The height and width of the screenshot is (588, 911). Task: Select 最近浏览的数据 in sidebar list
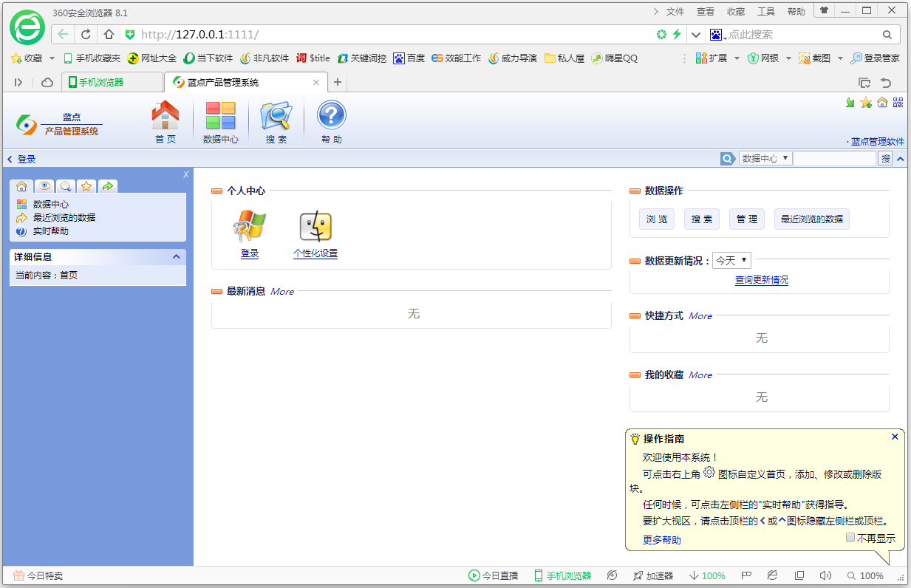tap(64, 217)
